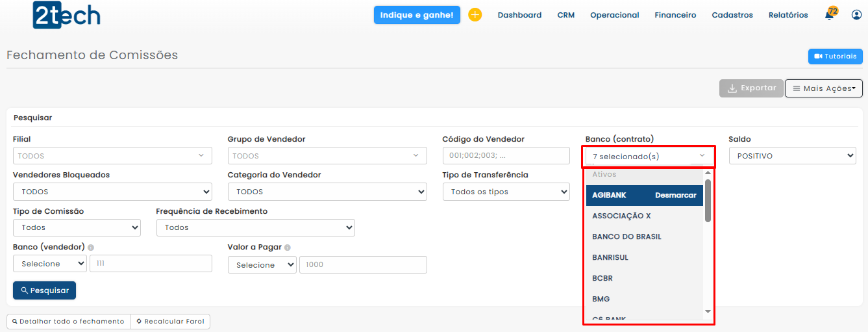Open the Tipo de Transferência dropdown
Image resolution: width=868 pixels, height=332 pixels.
506,192
